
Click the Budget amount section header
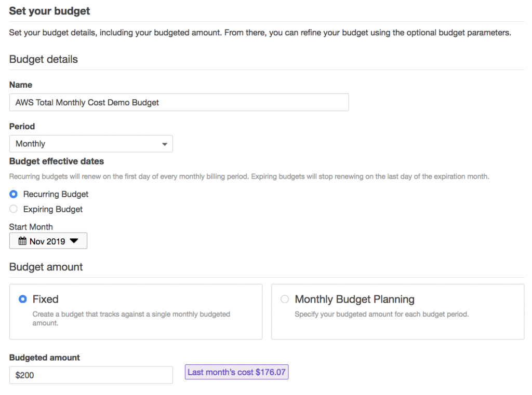coord(46,267)
